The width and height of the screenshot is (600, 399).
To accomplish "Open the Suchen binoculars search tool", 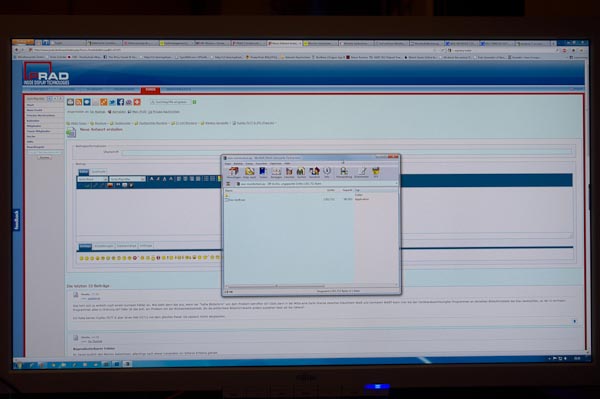I will coord(301,172).
